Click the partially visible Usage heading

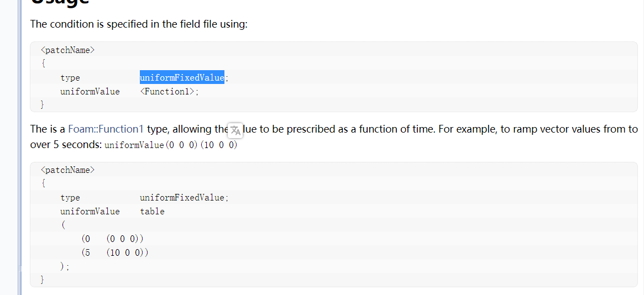(x=60, y=2)
